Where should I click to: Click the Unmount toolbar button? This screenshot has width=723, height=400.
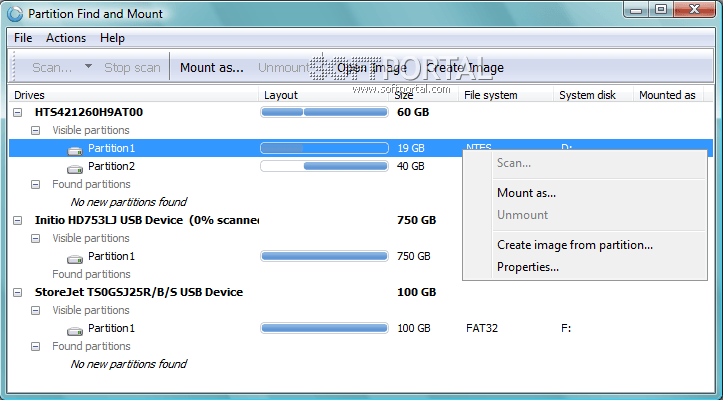283,67
